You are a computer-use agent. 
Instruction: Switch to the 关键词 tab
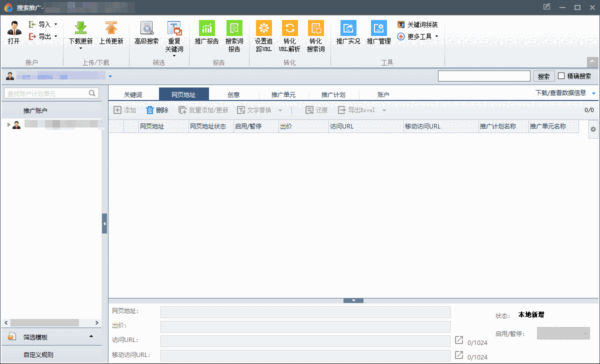133,93
